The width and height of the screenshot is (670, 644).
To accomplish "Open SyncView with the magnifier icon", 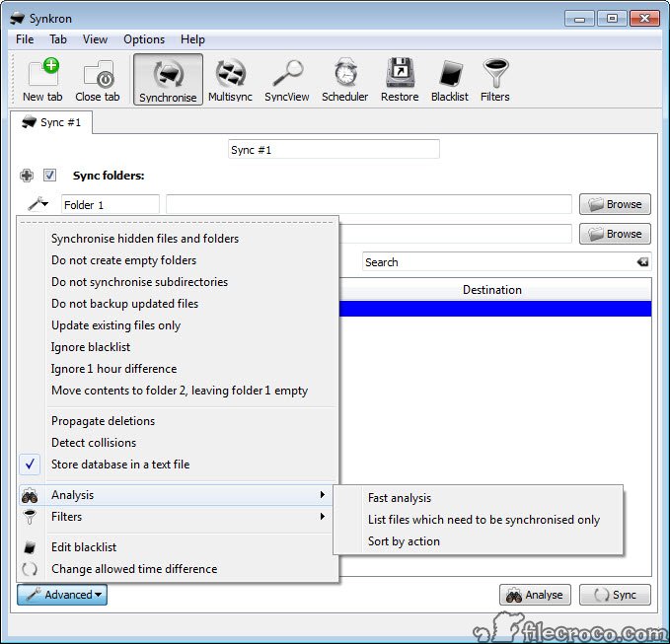I will 287,80.
